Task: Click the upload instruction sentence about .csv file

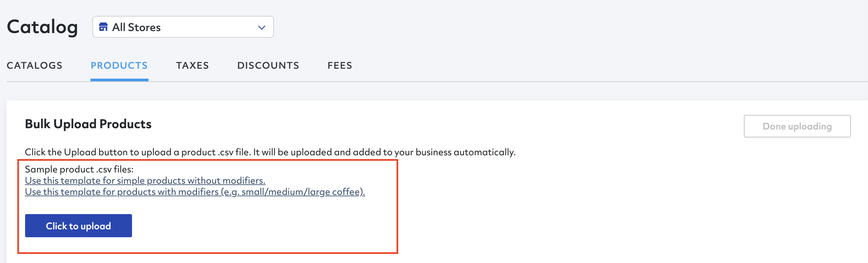Action: (x=270, y=152)
